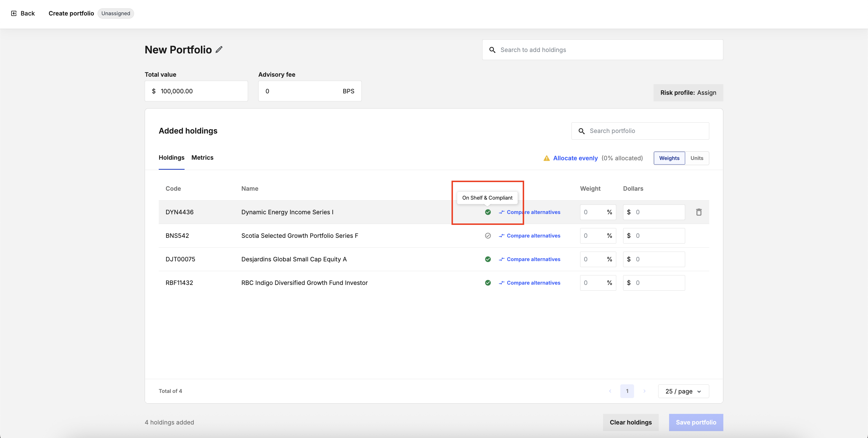Click the grey status icon for BNS542
The image size is (868, 438).
click(488, 236)
